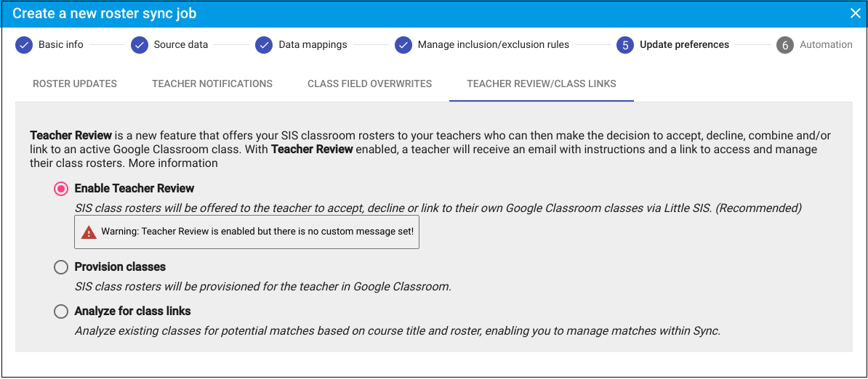Go to Class Field Overwrites tab

[x=370, y=84]
